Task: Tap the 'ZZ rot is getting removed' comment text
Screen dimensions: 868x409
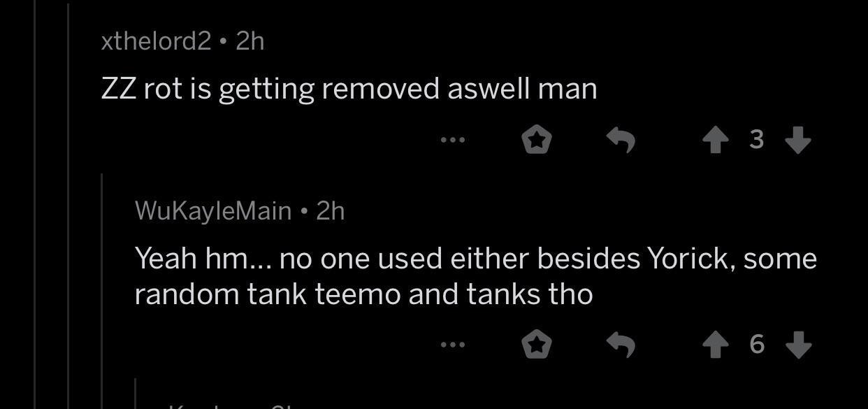Action: tap(349, 89)
